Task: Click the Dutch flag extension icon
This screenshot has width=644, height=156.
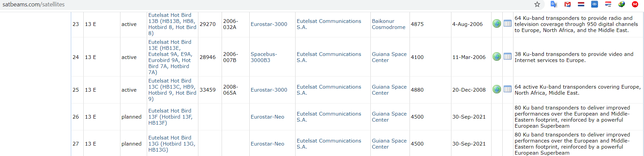Action: tap(581, 4)
